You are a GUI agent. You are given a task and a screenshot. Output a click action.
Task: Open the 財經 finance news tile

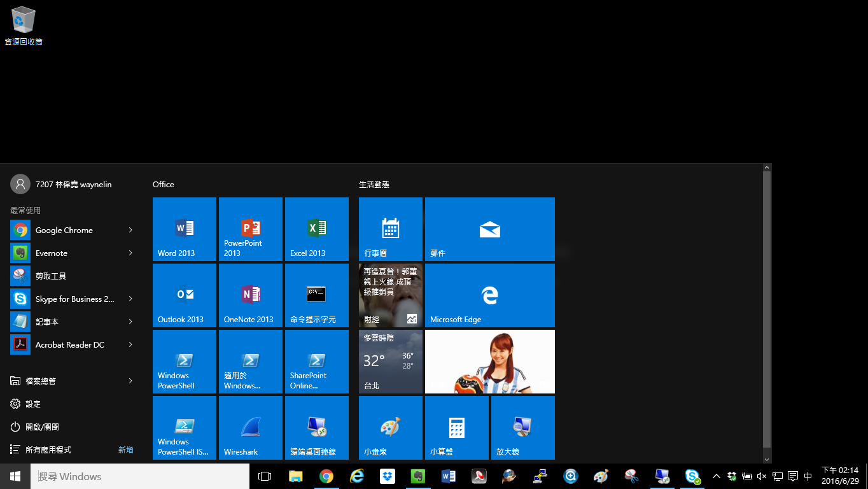point(391,295)
